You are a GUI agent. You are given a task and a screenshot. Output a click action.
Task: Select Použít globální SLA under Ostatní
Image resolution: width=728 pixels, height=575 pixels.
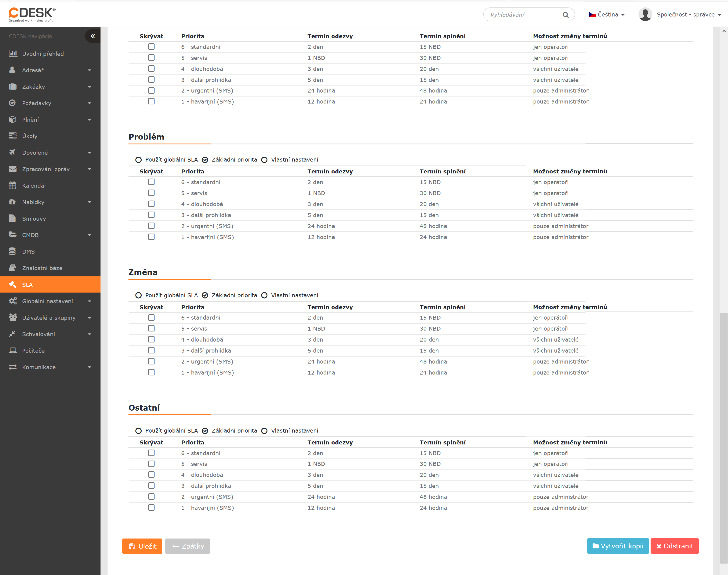pos(138,431)
